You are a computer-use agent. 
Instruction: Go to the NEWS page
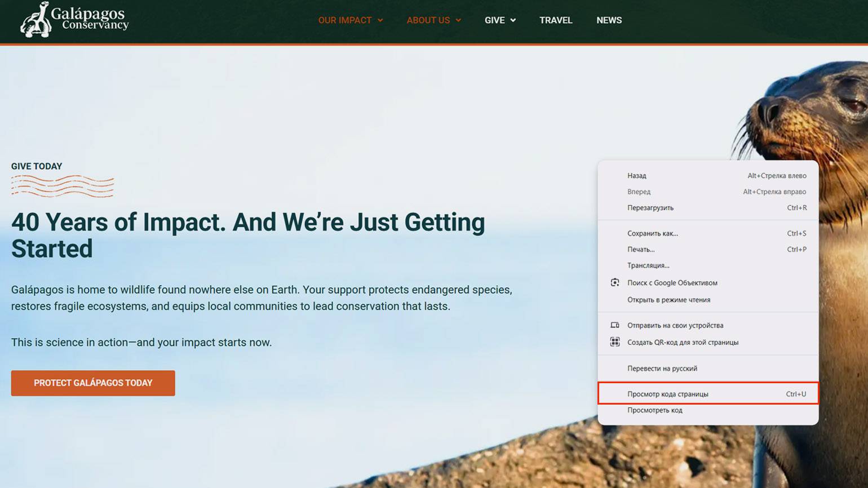609,20
